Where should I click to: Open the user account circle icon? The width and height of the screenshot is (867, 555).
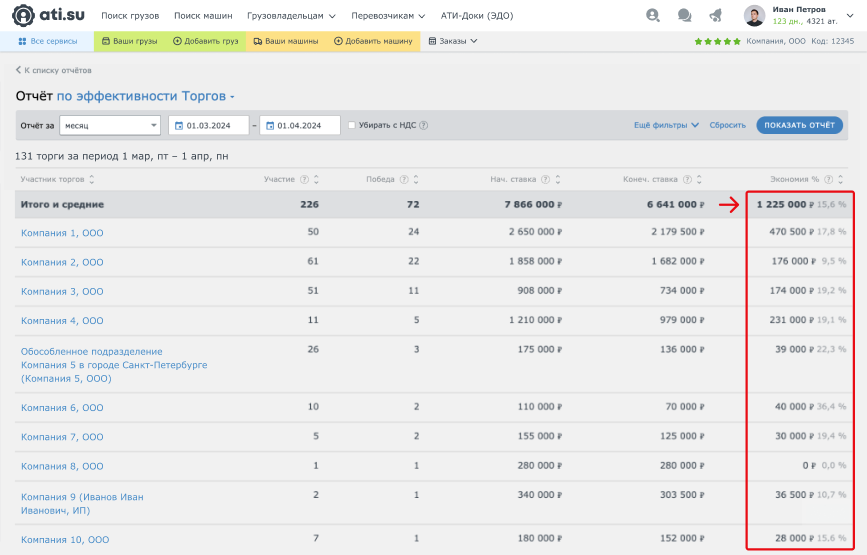653,16
